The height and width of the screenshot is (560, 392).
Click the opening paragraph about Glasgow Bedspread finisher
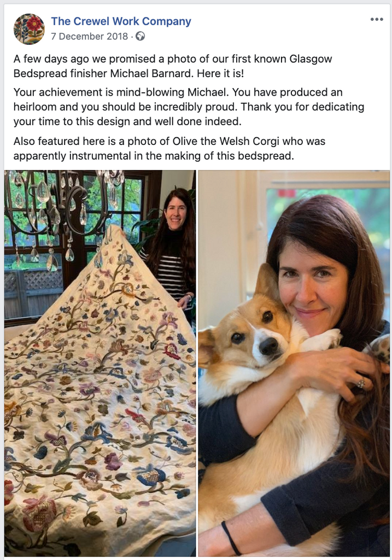pyautogui.click(x=173, y=66)
